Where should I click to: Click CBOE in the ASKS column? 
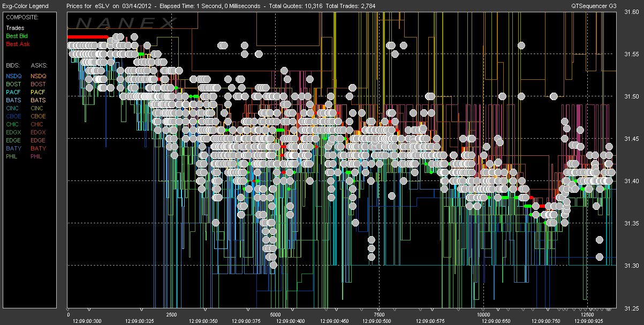(x=38, y=116)
